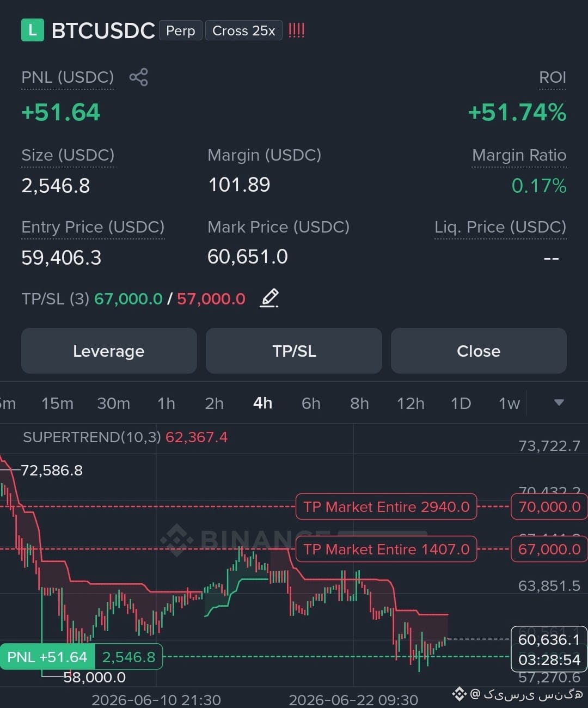Tap the 67,000.0 price tag on chart axis
588x708 pixels.
549,549
